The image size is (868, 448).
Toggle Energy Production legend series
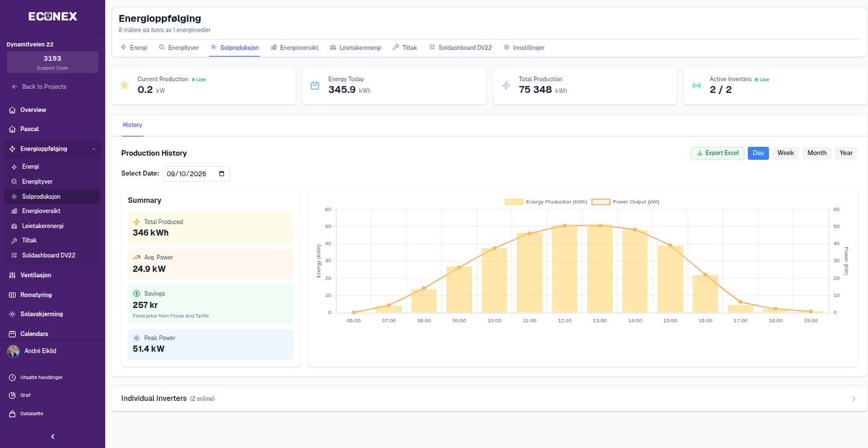coord(546,202)
